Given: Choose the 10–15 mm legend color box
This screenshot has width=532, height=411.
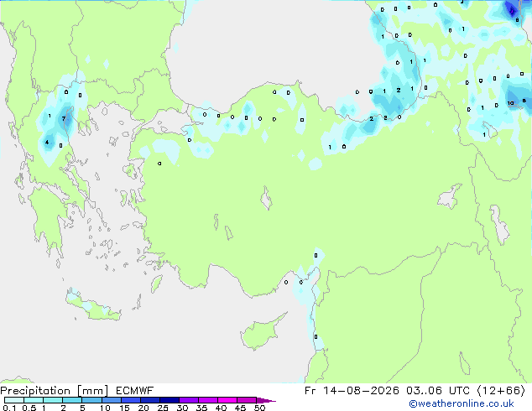Looking at the screenshot, I should pos(111,400).
